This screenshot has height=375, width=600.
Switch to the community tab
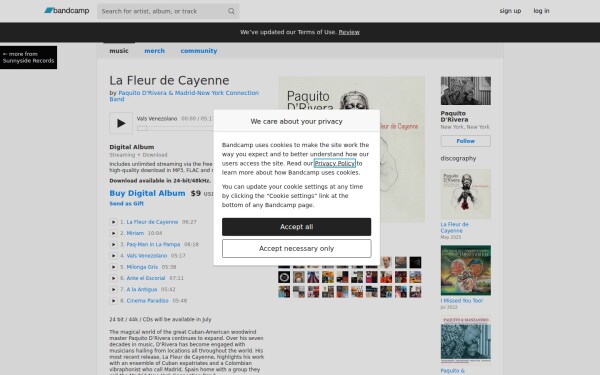point(199,51)
